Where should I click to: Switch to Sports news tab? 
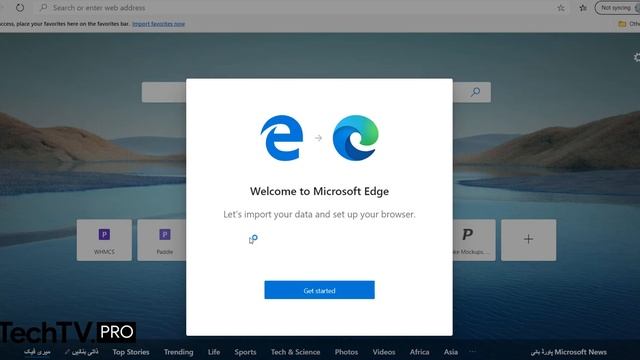(x=245, y=352)
